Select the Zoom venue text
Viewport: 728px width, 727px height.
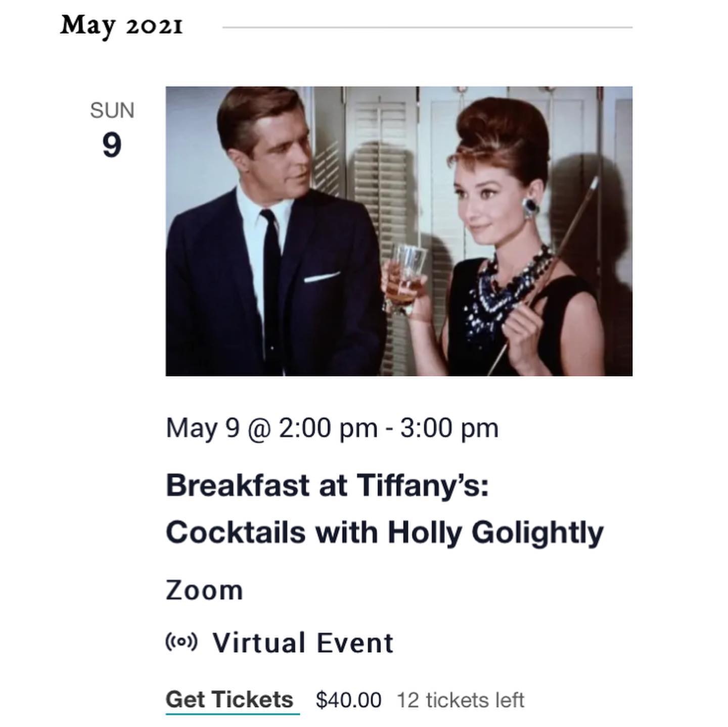click(204, 590)
